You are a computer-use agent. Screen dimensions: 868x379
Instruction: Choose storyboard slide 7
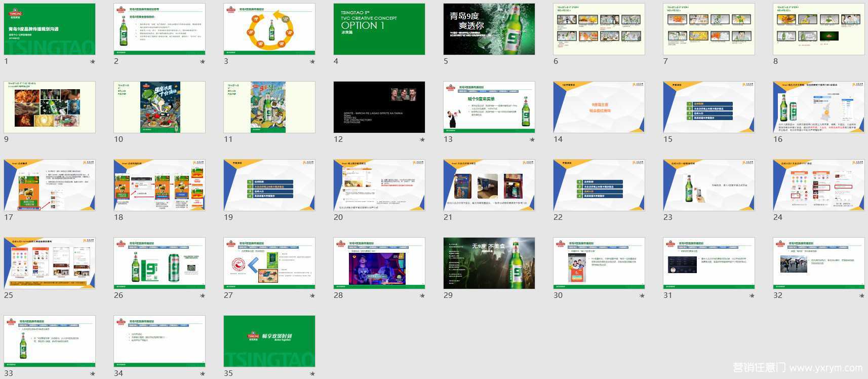(x=709, y=29)
